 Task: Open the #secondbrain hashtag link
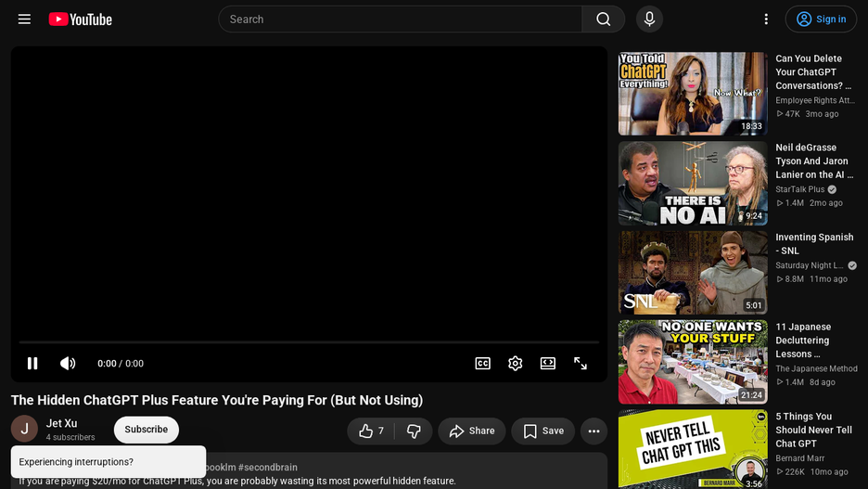pos(267,468)
